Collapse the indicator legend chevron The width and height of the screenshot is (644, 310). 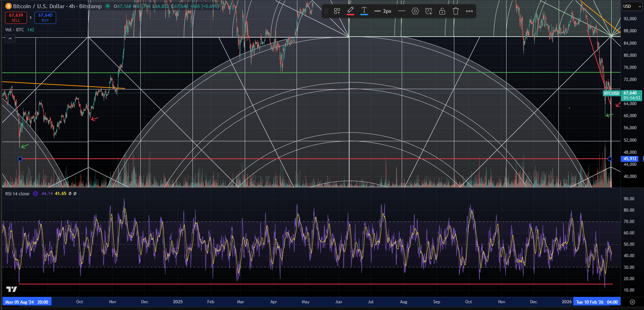point(10,38)
